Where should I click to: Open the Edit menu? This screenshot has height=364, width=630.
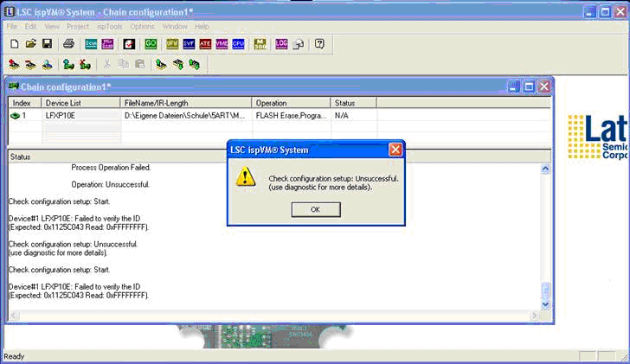click(x=30, y=27)
